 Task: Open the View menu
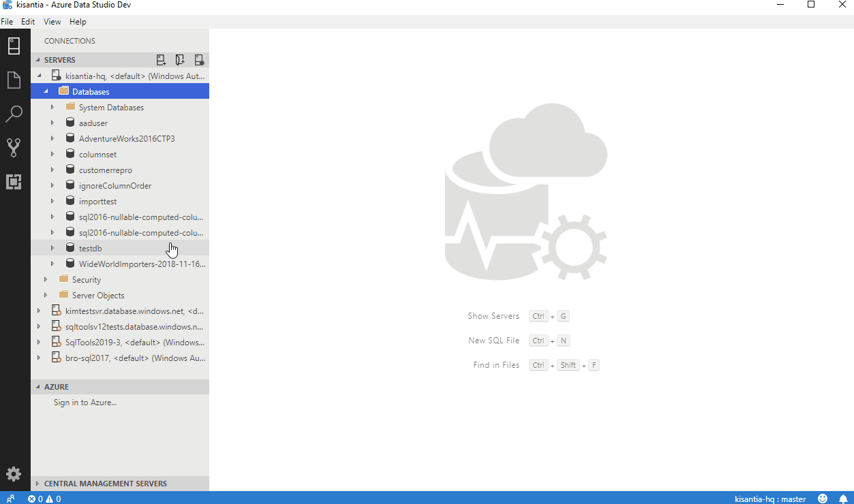click(52, 21)
